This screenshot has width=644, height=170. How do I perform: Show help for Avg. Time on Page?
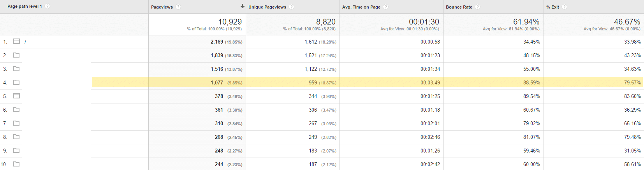pos(385,7)
